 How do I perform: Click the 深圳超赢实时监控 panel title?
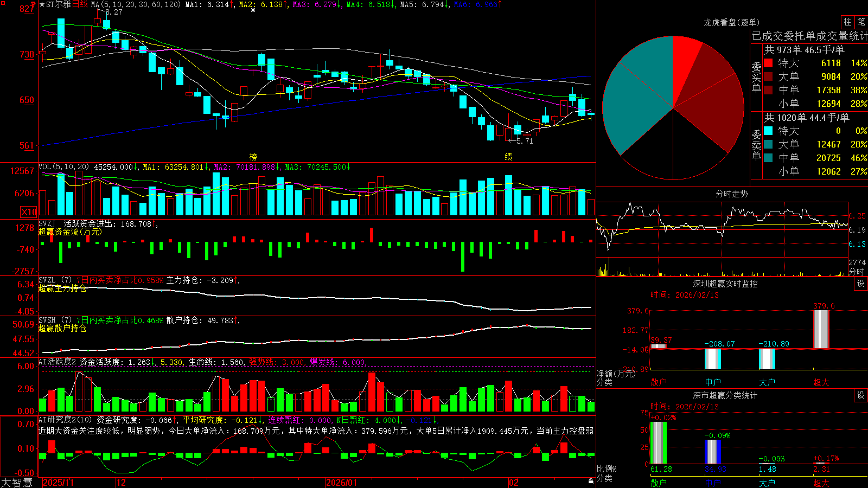[x=725, y=284]
